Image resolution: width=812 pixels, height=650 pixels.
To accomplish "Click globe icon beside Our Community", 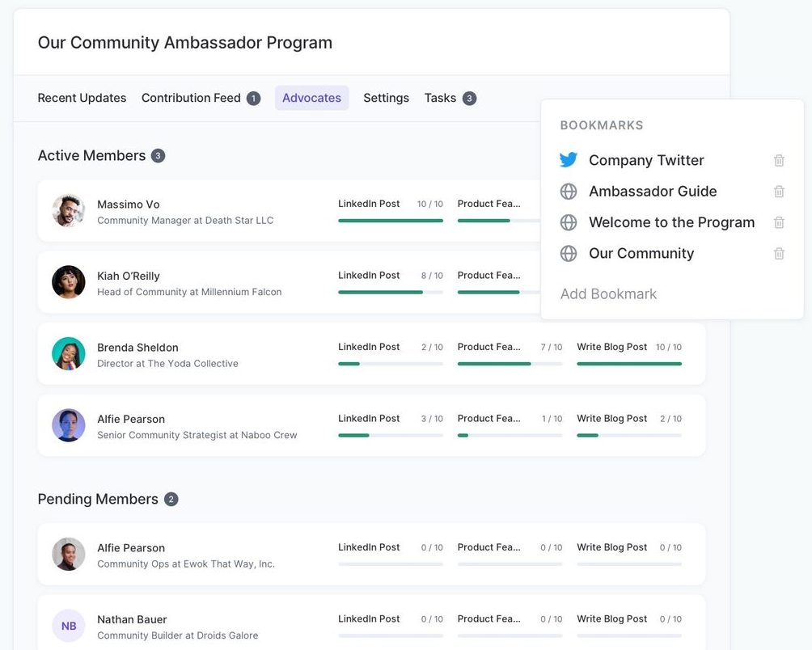I will pyautogui.click(x=569, y=253).
